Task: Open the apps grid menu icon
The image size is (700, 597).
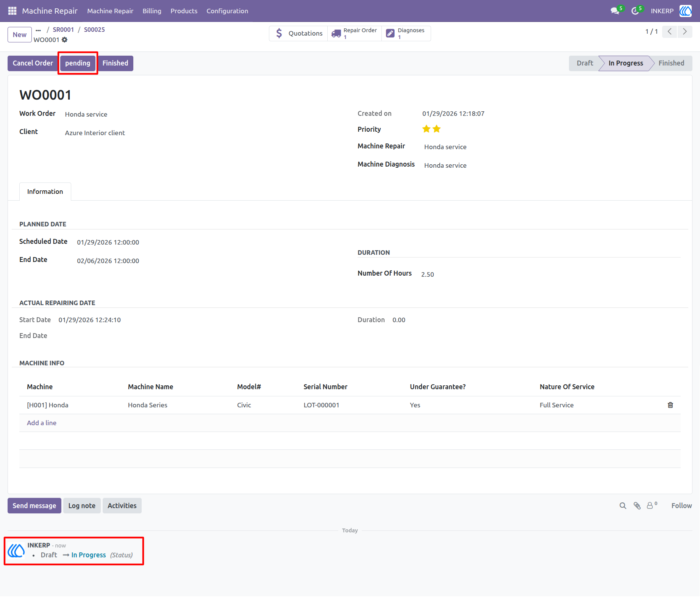Action: click(12, 11)
